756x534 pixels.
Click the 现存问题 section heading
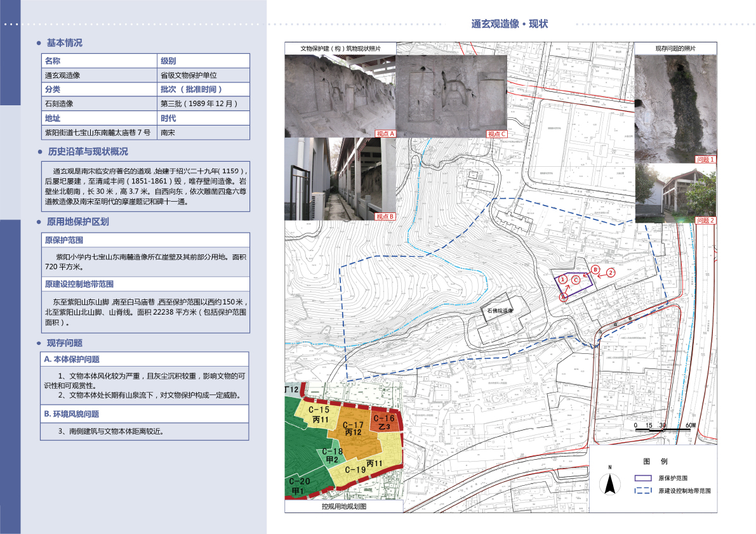click(x=64, y=343)
